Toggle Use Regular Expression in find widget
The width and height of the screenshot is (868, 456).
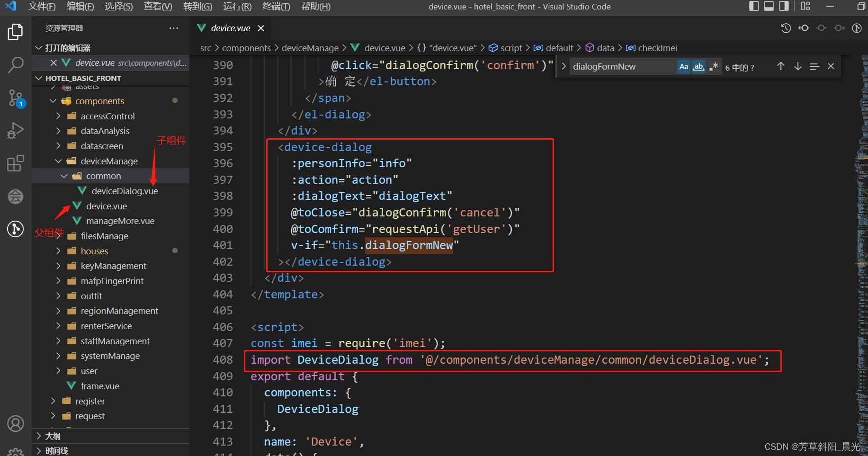[x=714, y=66]
